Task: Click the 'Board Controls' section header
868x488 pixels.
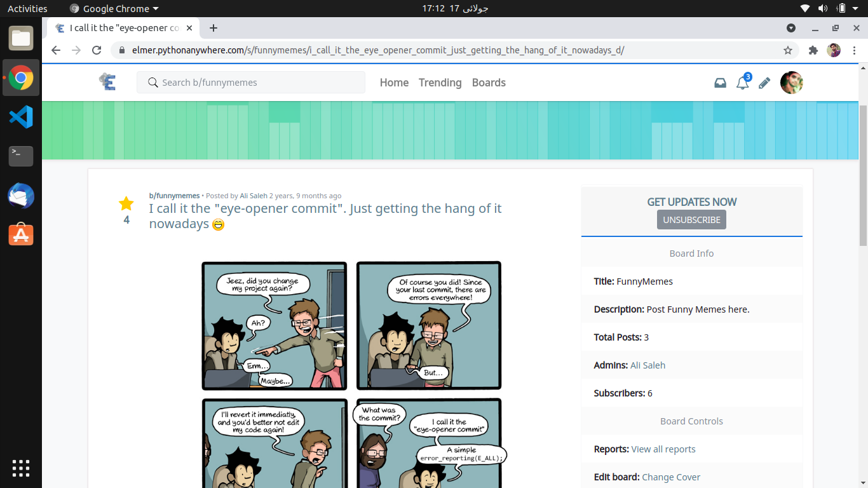Action: [x=691, y=421]
